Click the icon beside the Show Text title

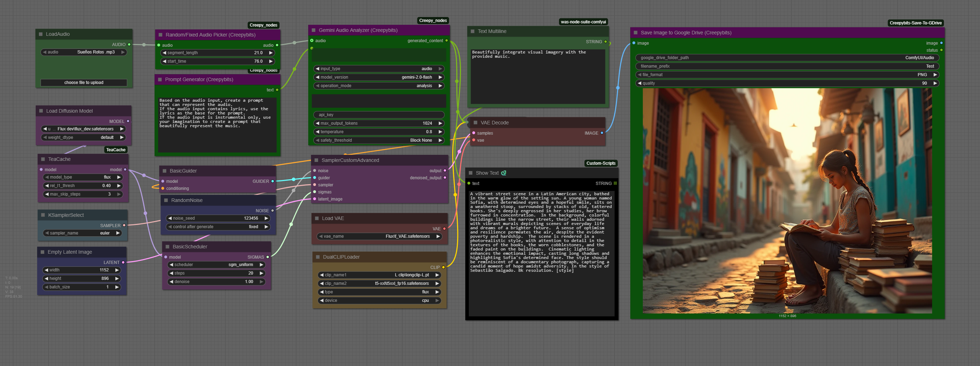[503, 173]
